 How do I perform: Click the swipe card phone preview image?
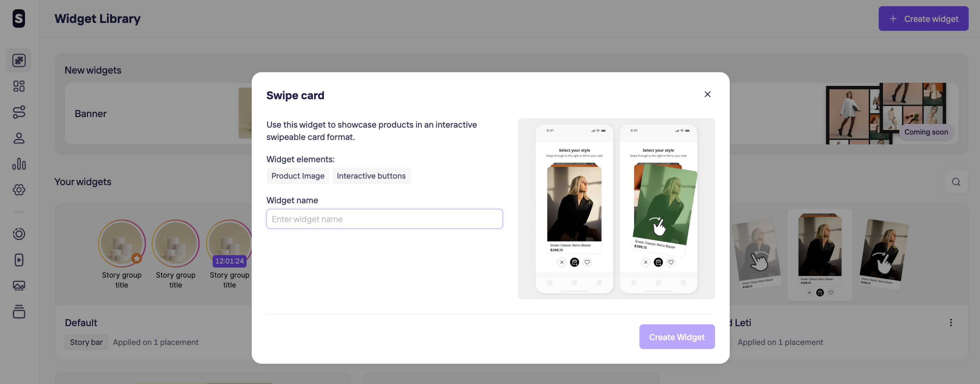point(616,208)
